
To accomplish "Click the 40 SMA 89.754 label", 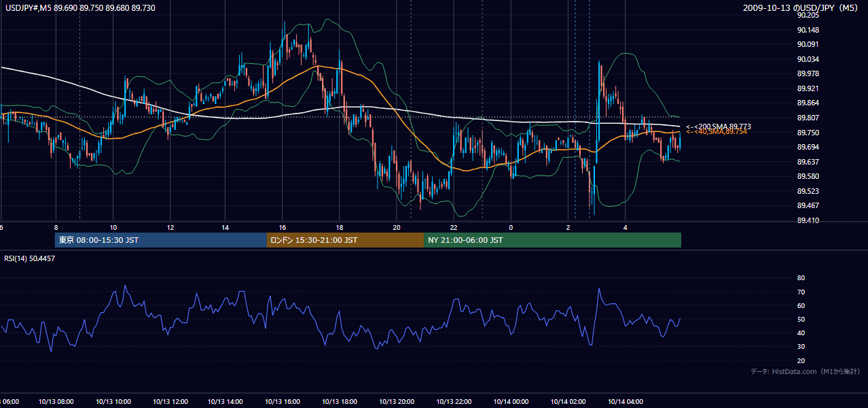I will point(717,132).
